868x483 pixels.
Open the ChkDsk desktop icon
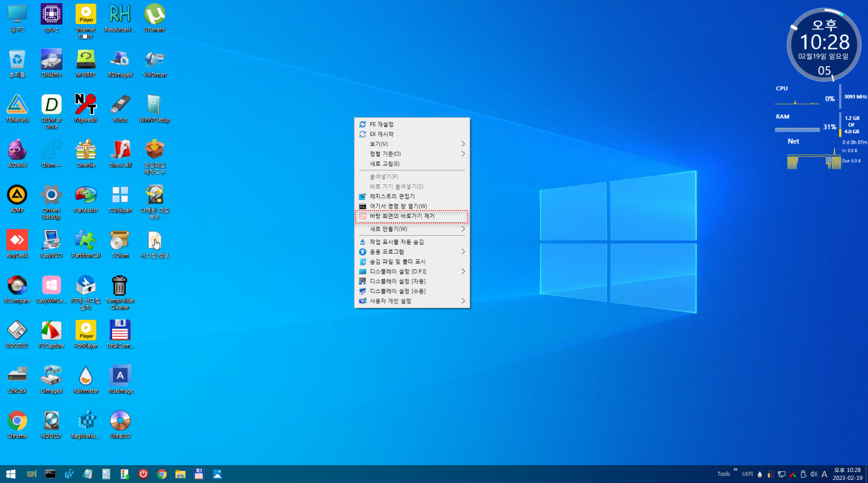17,380
